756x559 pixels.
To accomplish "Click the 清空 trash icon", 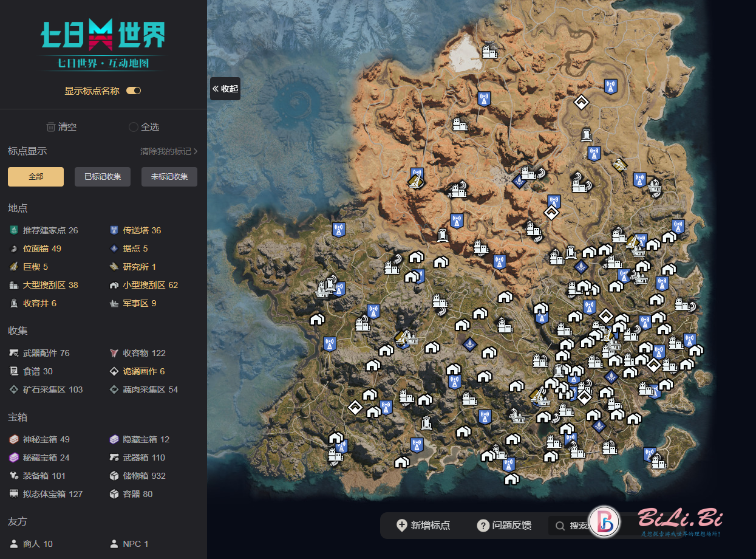I will pos(51,127).
